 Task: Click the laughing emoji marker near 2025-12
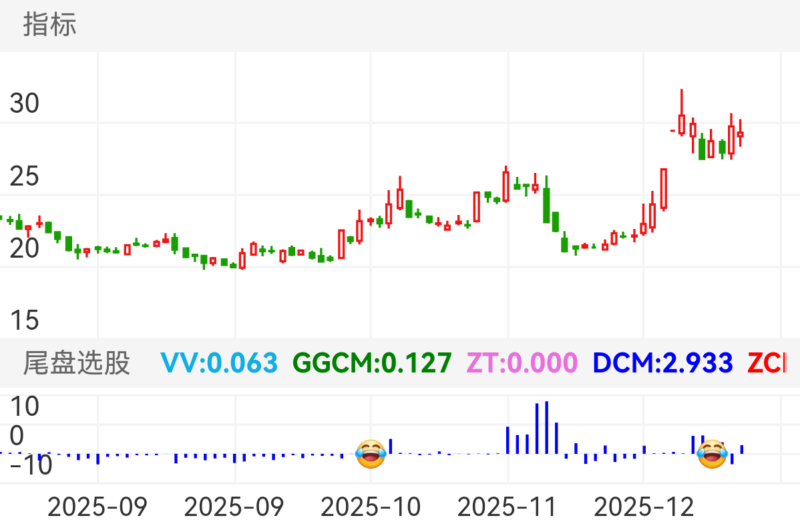pyautogui.click(x=711, y=454)
